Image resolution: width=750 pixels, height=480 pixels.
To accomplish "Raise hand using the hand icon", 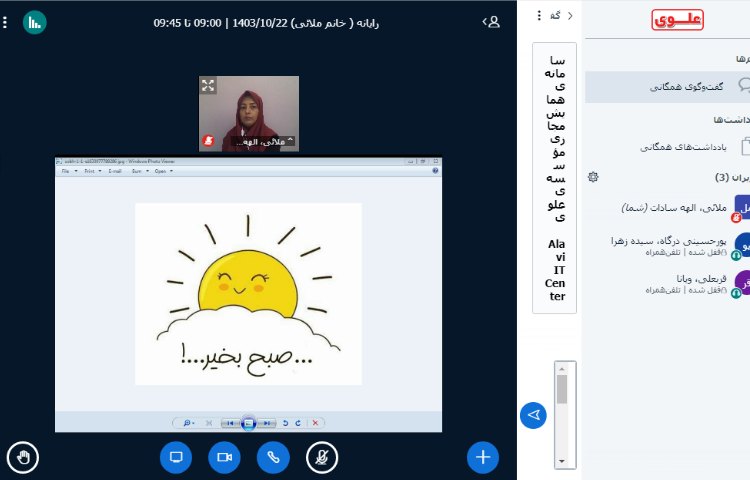I will (23, 457).
